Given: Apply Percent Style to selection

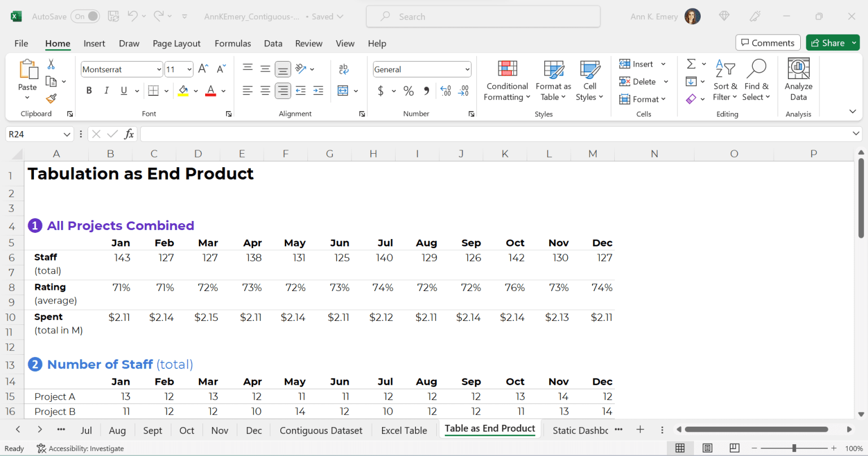Looking at the screenshot, I should click(x=408, y=90).
